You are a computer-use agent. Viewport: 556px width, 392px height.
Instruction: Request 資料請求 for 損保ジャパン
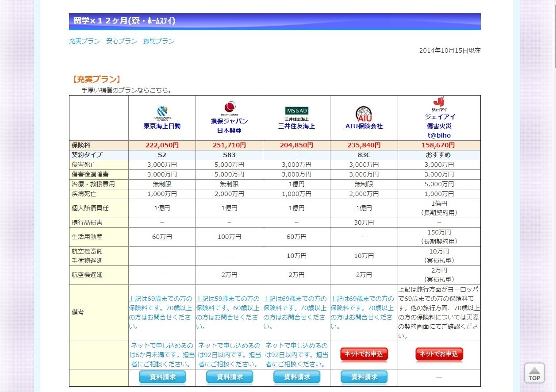(x=230, y=377)
